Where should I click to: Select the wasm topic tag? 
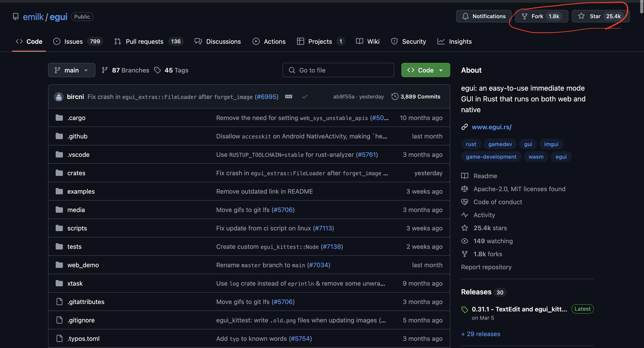[x=536, y=157]
